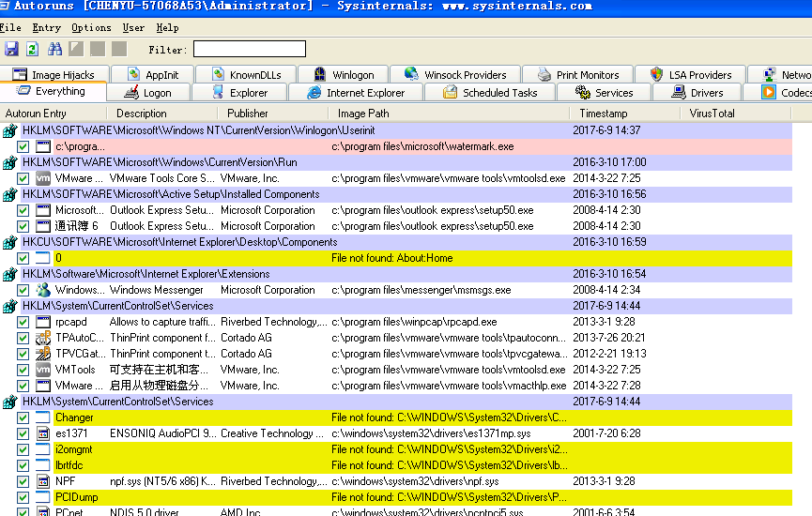Switch to the Image Hijacks tab

tap(54, 75)
